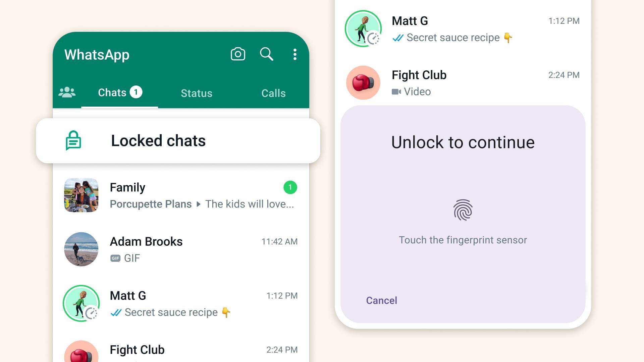
Task: Toggle fingerprint unlock authentication
Action: point(463,211)
